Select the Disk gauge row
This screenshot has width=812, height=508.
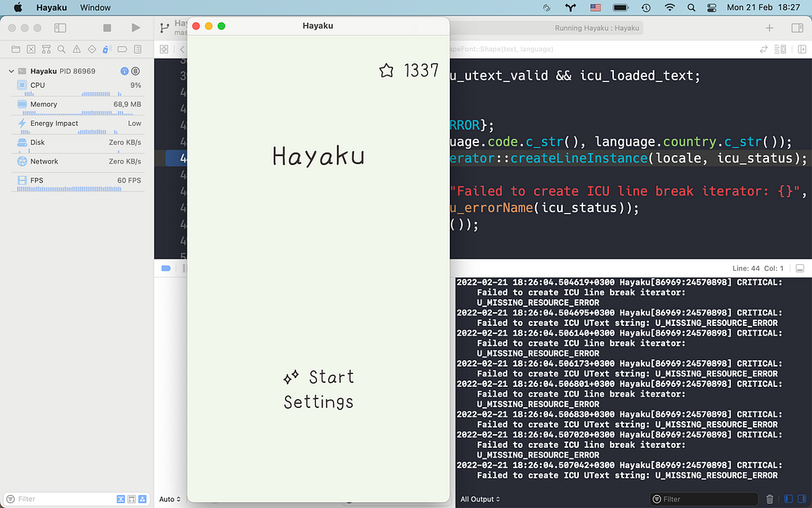click(78, 144)
